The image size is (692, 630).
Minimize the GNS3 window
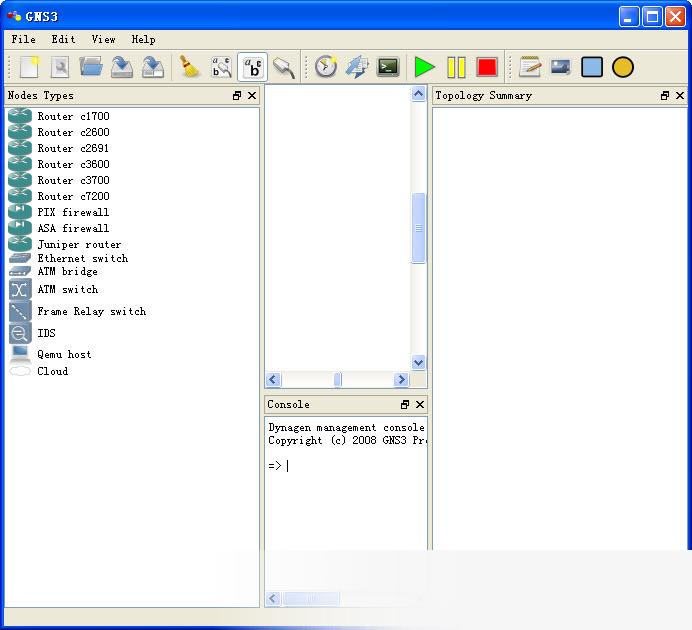[628, 17]
